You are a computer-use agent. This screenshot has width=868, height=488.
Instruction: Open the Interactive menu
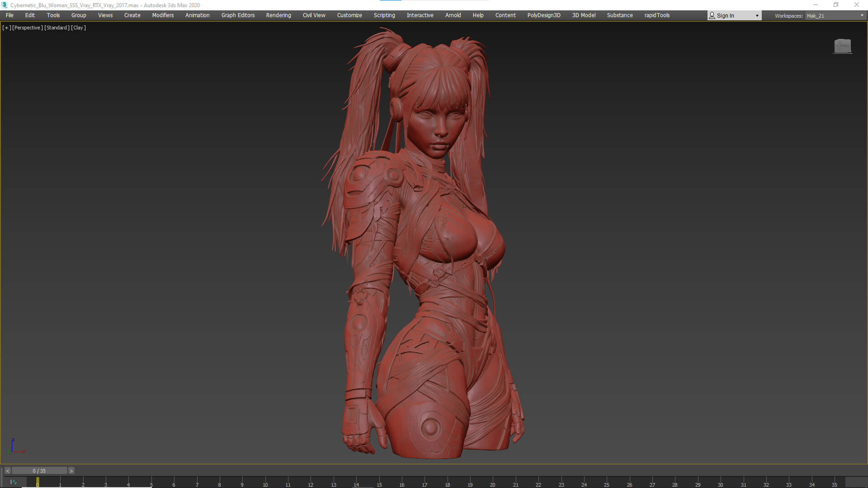[x=420, y=15]
